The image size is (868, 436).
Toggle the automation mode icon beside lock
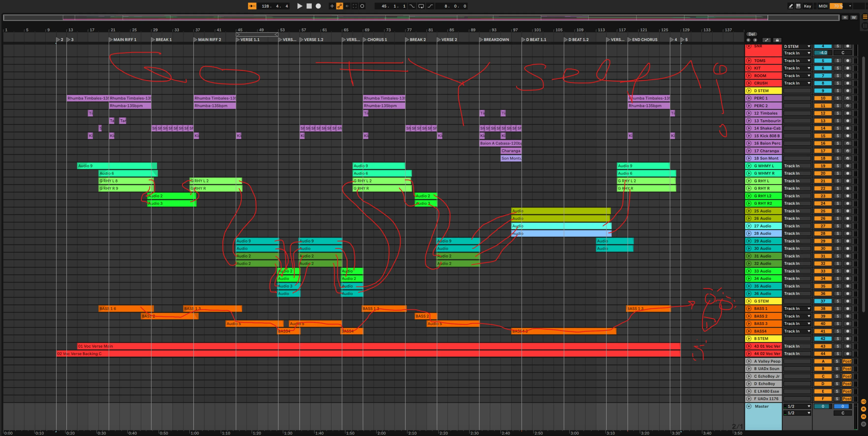point(767,40)
